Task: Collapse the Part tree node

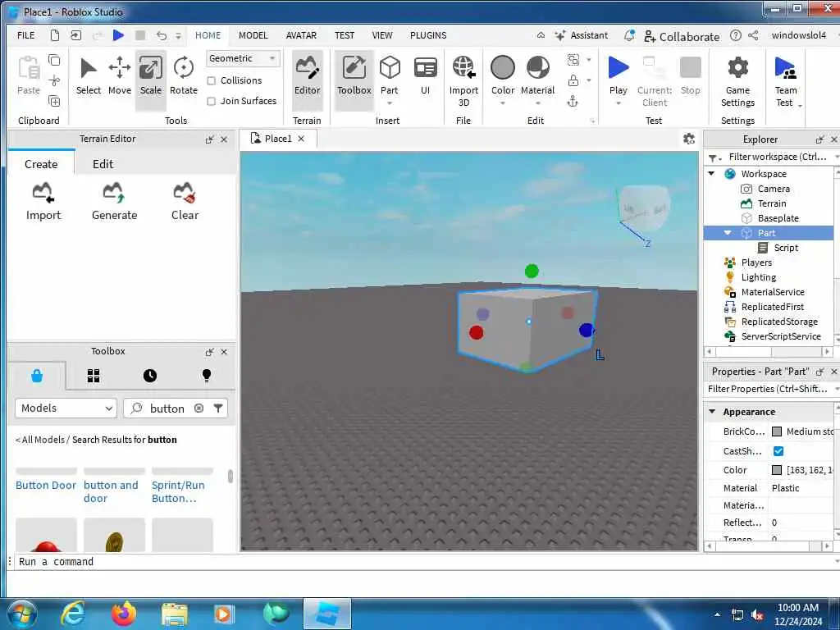Action: pyautogui.click(x=728, y=233)
